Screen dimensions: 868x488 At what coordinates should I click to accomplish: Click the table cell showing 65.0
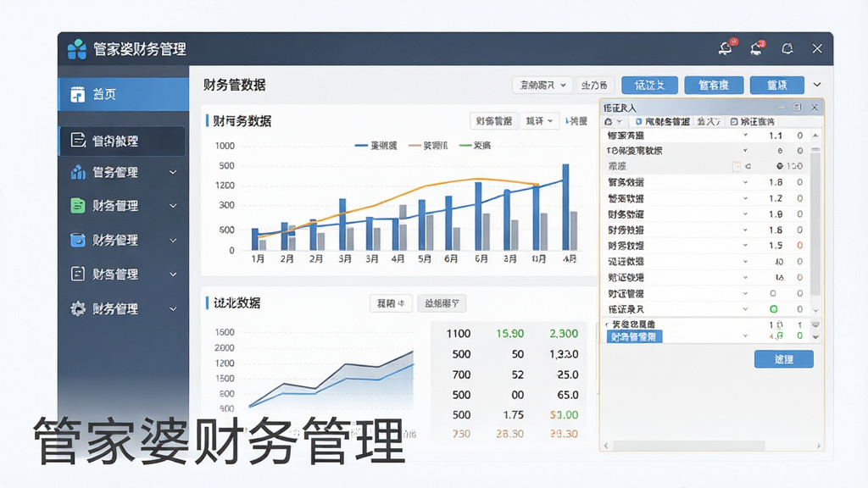(x=567, y=395)
